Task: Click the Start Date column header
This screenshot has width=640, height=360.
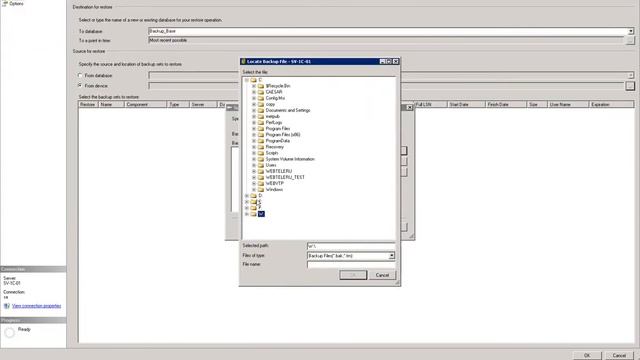Action: pos(467,105)
